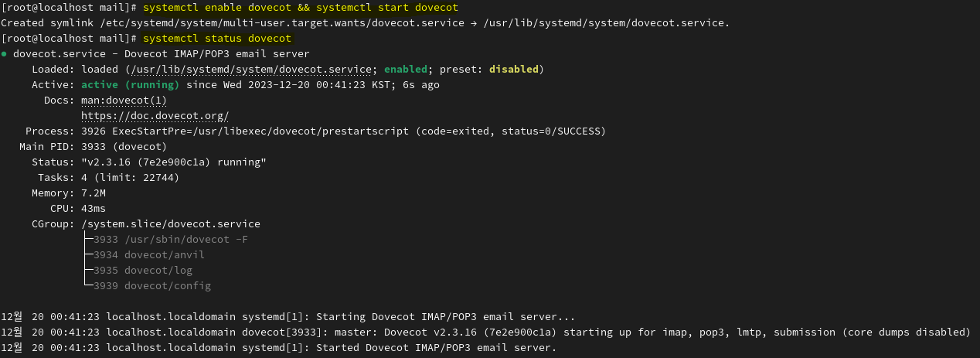The height and width of the screenshot is (358, 980).
Task: Click the green status dot before dovecot.service
Action: coord(5,54)
